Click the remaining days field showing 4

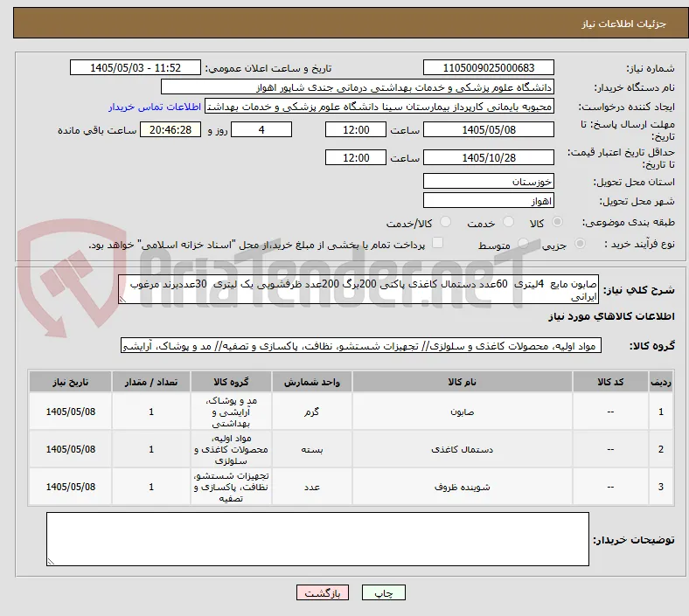click(261, 129)
